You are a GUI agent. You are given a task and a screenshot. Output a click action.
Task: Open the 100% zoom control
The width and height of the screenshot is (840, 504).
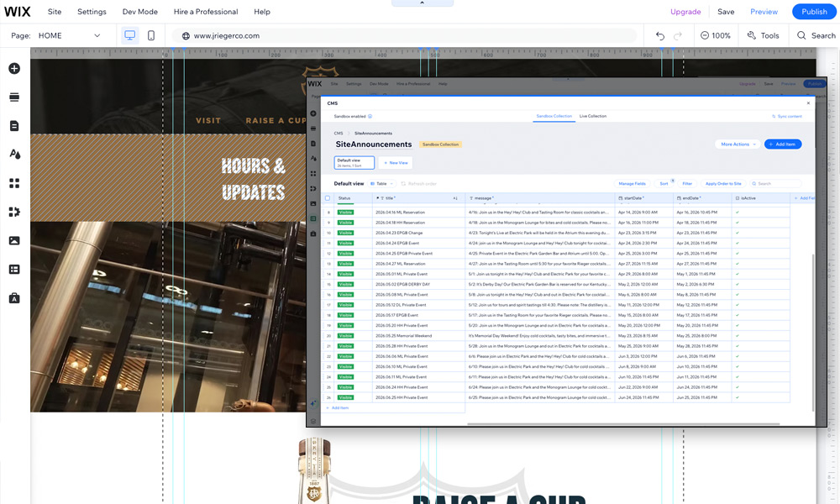pos(715,36)
